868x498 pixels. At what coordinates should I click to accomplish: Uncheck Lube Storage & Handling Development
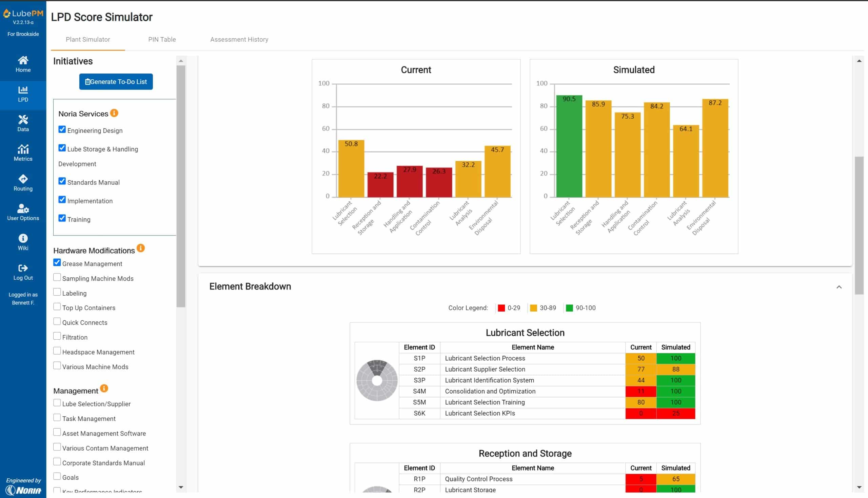click(x=62, y=148)
